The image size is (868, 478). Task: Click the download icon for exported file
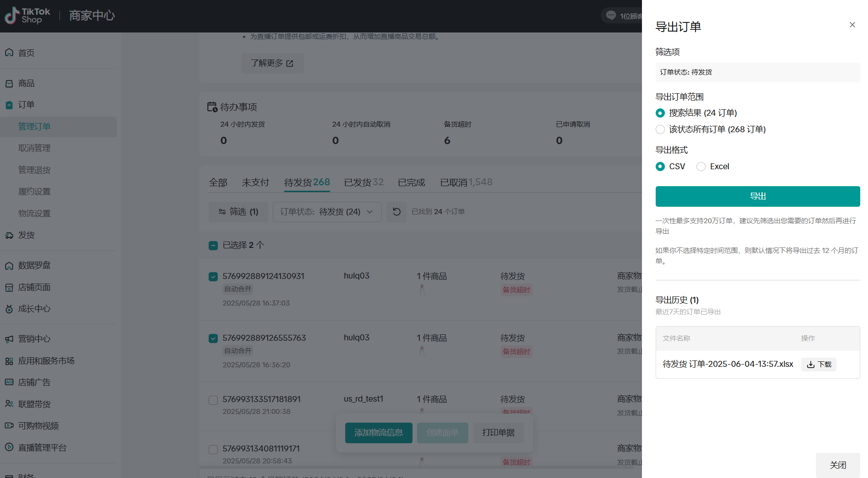coord(811,365)
